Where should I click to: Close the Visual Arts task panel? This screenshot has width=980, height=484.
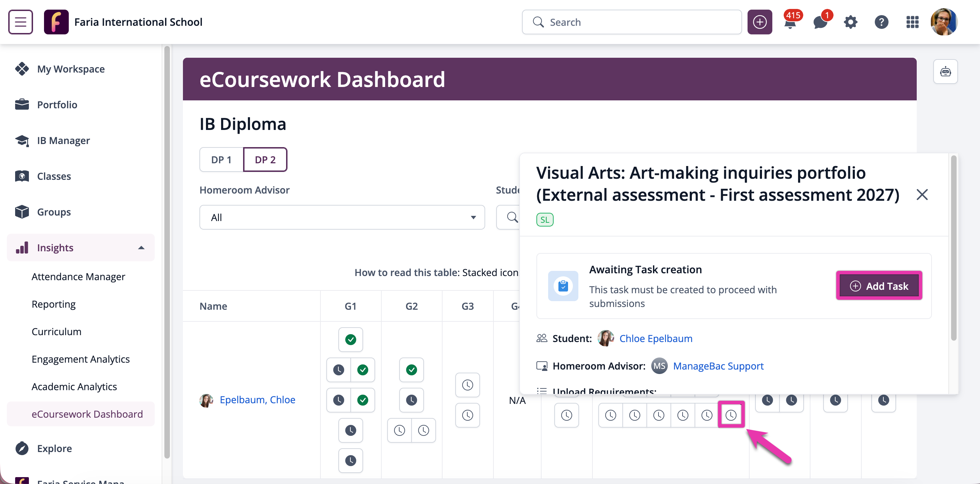922,195
